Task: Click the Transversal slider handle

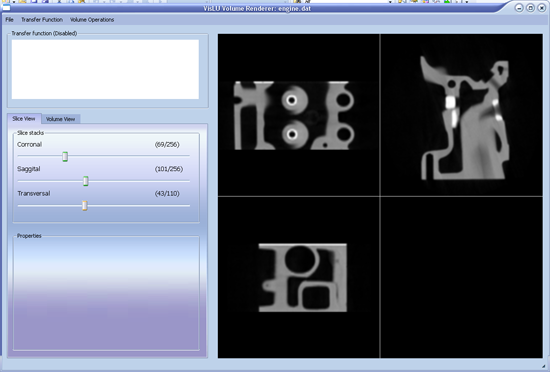Action: click(x=85, y=205)
